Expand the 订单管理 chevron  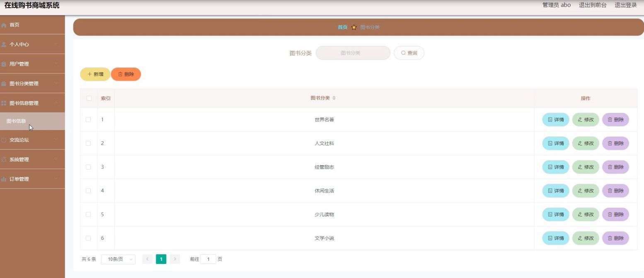tap(56, 179)
